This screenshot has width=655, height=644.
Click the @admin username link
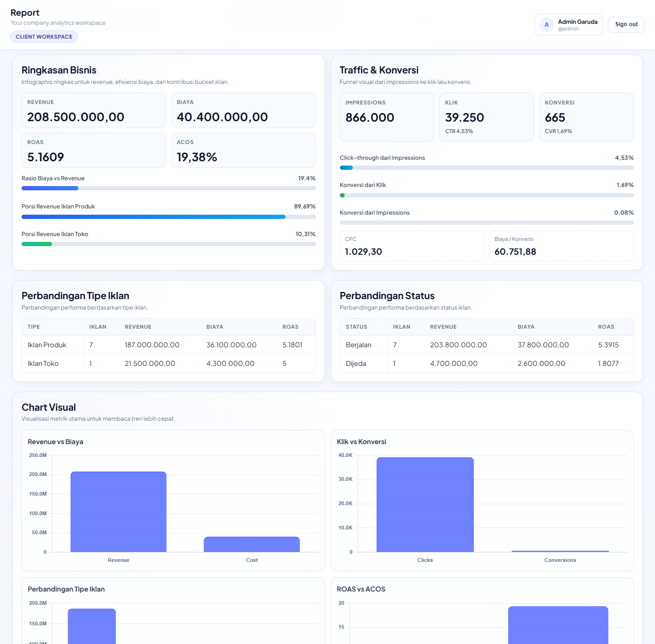(568, 29)
